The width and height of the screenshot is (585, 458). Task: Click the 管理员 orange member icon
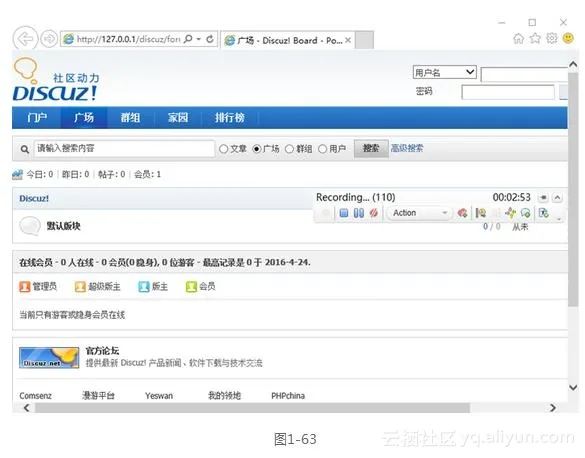pos(25,287)
